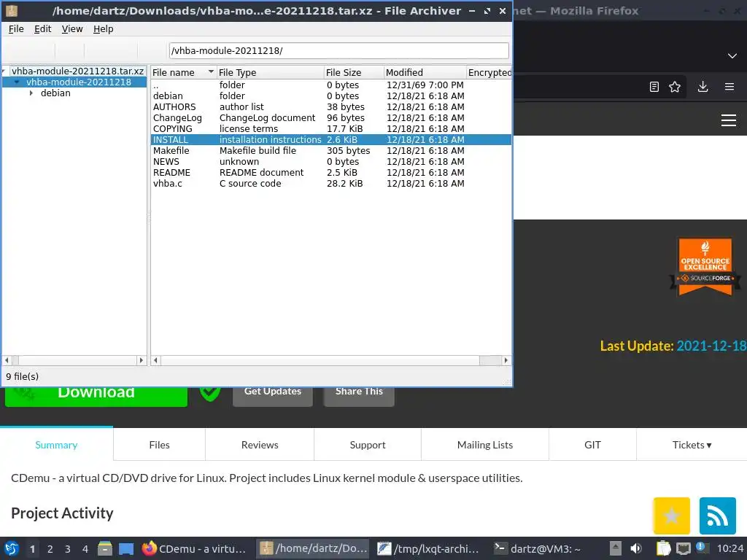The width and height of the screenshot is (747, 560).
Task: Collapse vhba-module-20211218.tar.xz tree root
Action: click(x=4, y=71)
